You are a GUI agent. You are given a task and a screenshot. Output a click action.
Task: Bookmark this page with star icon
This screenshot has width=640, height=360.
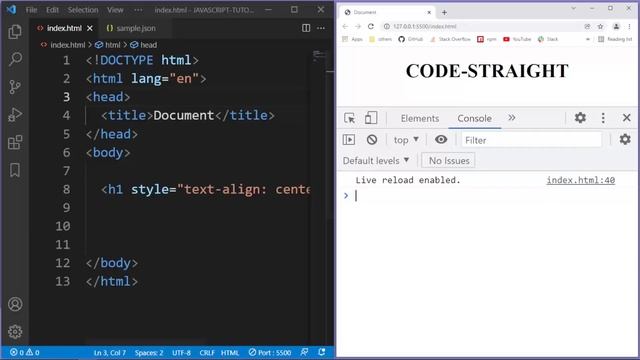(x=600, y=26)
